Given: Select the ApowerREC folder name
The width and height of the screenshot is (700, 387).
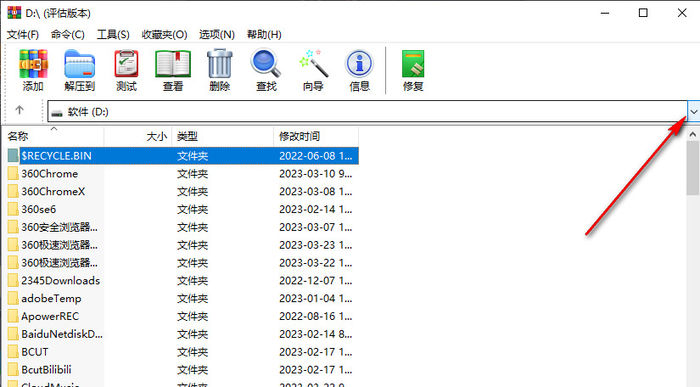Looking at the screenshot, I should (x=50, y=316).
